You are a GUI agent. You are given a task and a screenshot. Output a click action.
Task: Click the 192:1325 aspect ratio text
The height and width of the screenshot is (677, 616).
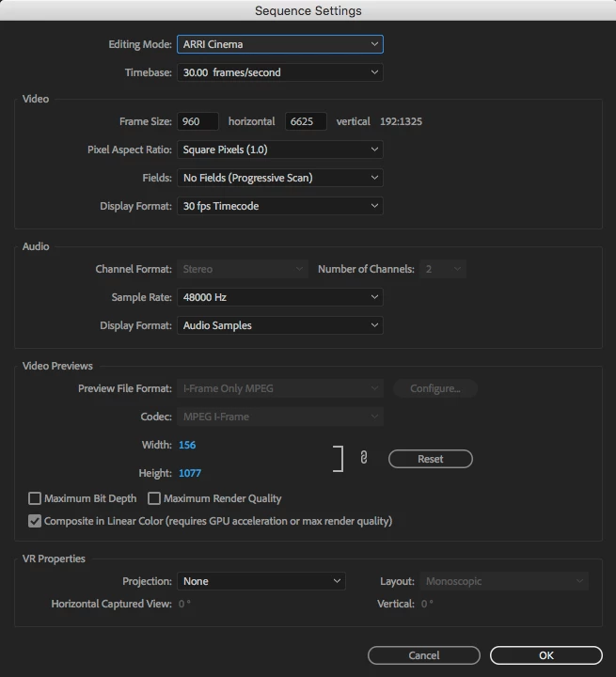coord(401,121)
